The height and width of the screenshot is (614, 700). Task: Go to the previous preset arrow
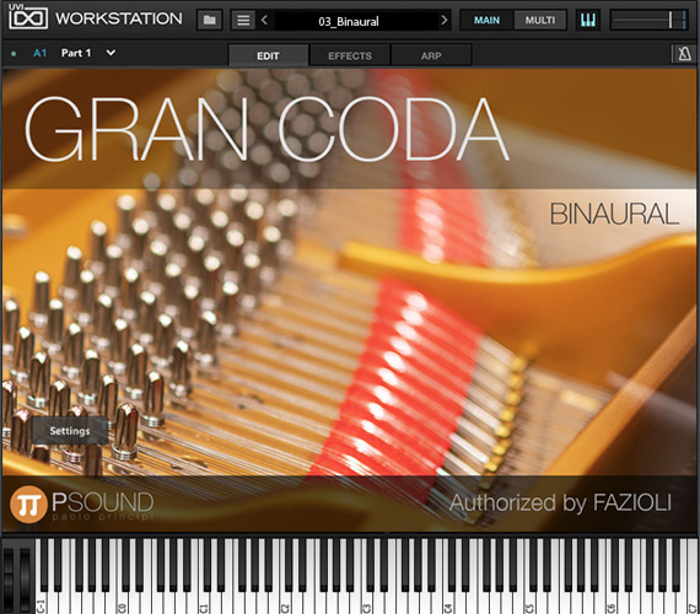(x=265, y=20)
